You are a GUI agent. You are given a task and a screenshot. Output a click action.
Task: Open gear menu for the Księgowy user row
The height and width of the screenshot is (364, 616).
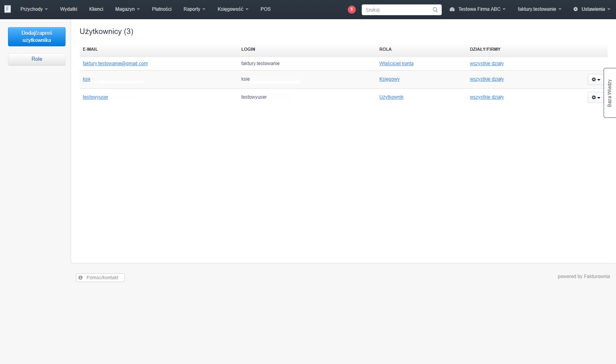596,80
